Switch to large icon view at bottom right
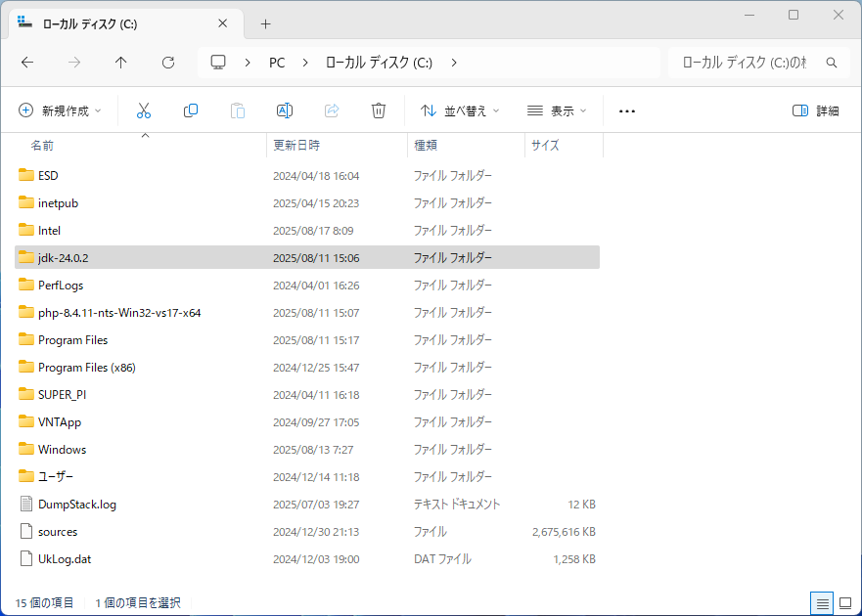 click(844, 603)
